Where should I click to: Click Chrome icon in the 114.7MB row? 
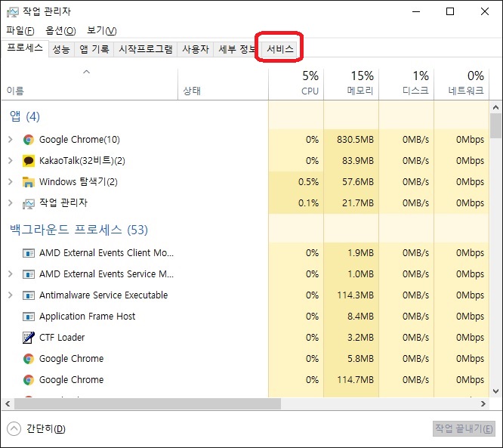pyautogui.click(x=28, y=380)
